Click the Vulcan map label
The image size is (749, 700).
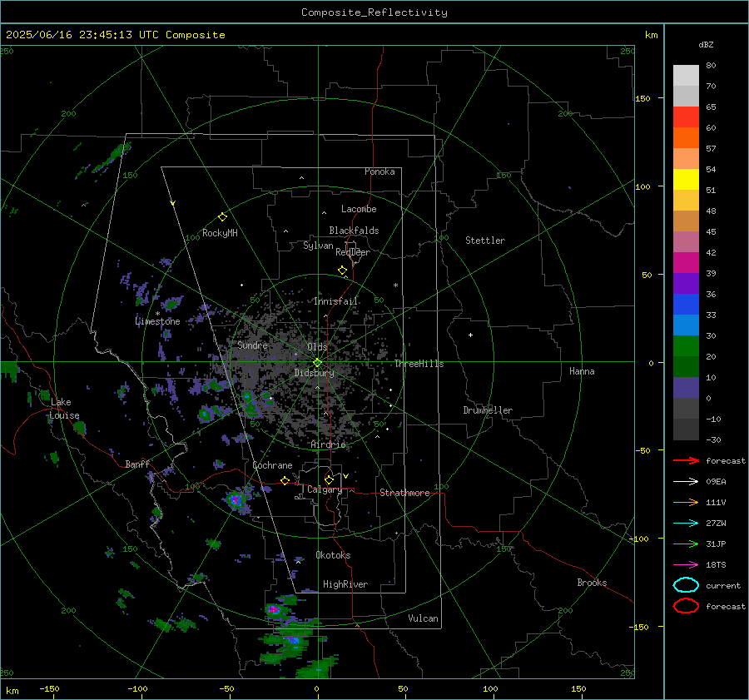click(423, 618)
